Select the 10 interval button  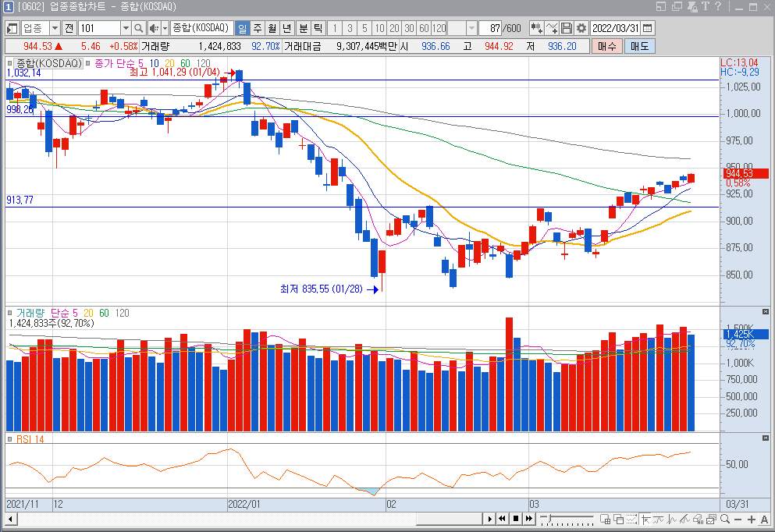pos(379,28)
